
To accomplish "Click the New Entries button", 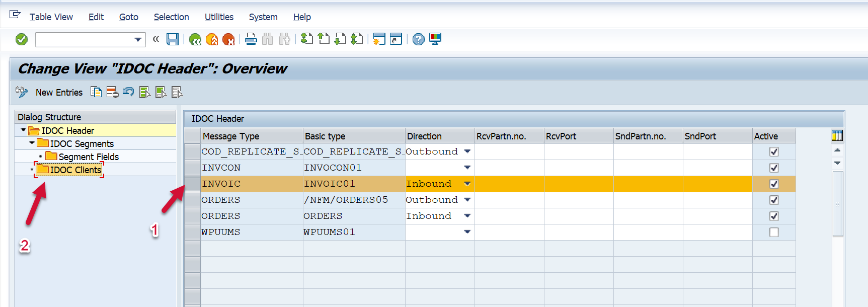I will (59, 93).
